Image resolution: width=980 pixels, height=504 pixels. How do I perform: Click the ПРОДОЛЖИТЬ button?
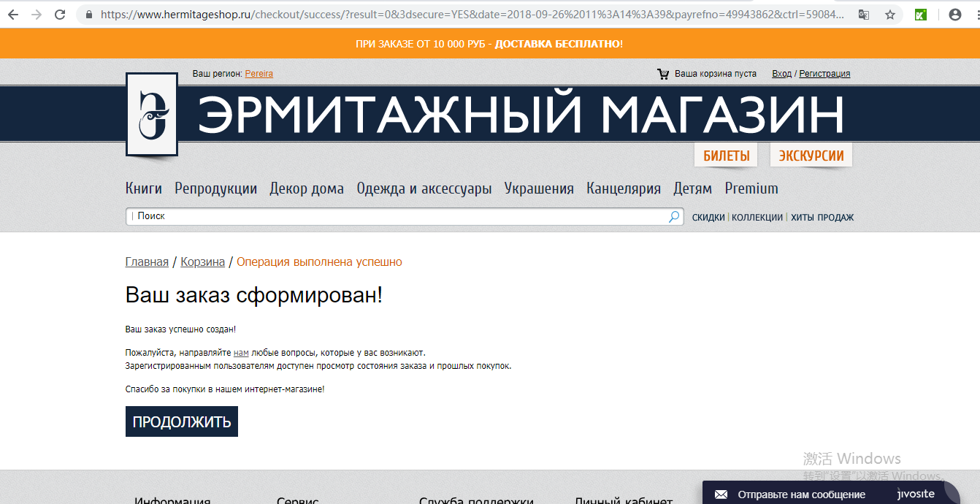pos(182,421)
